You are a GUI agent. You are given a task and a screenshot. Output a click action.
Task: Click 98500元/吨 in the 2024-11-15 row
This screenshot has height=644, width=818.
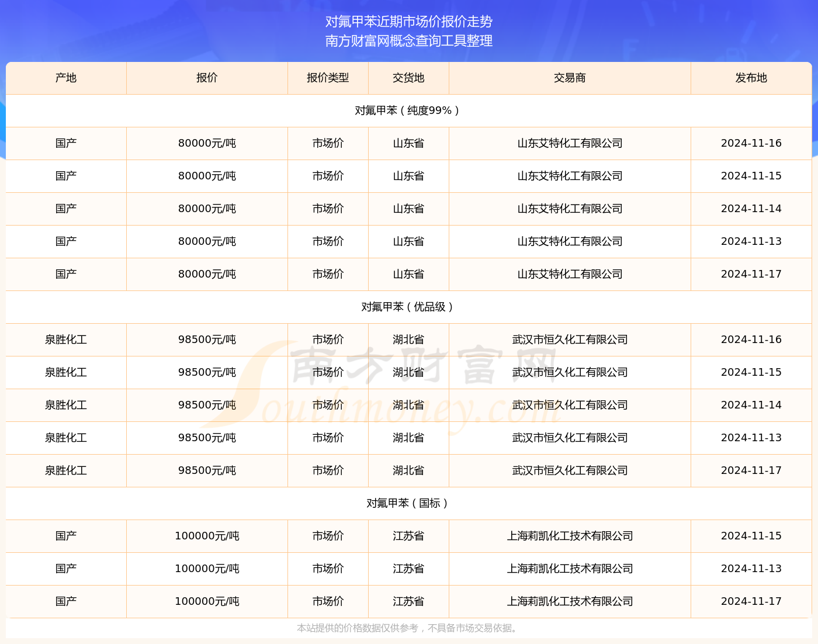(207, 372)
